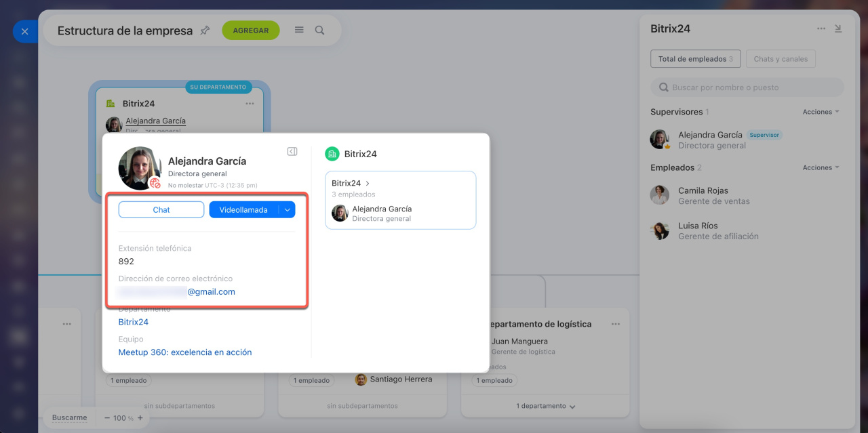Collapse the Bitrix24 side panel arrow icon

pos(838,28)
